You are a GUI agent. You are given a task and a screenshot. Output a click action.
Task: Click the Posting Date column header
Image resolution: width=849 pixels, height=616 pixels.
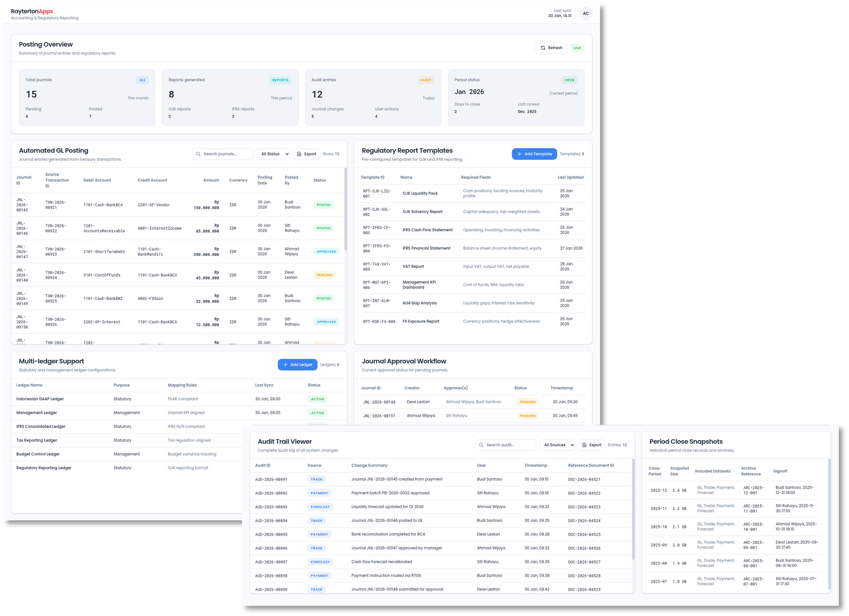pos(264,180)
